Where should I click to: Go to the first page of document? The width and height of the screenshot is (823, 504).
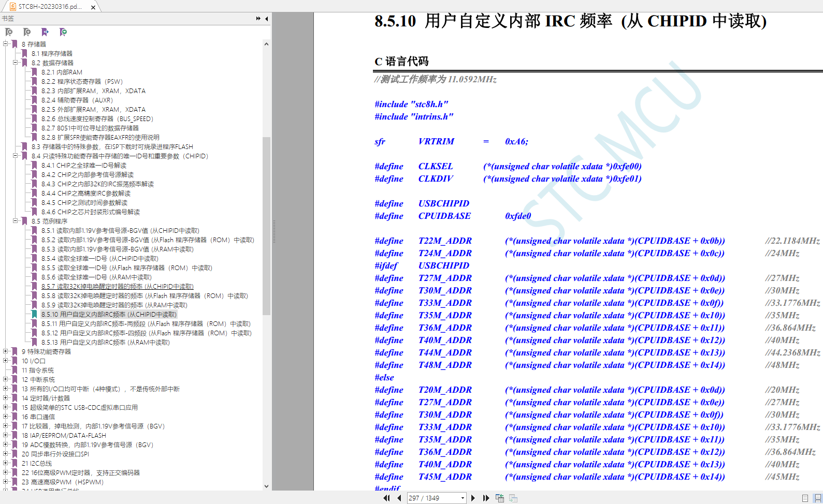click(386, 498)
